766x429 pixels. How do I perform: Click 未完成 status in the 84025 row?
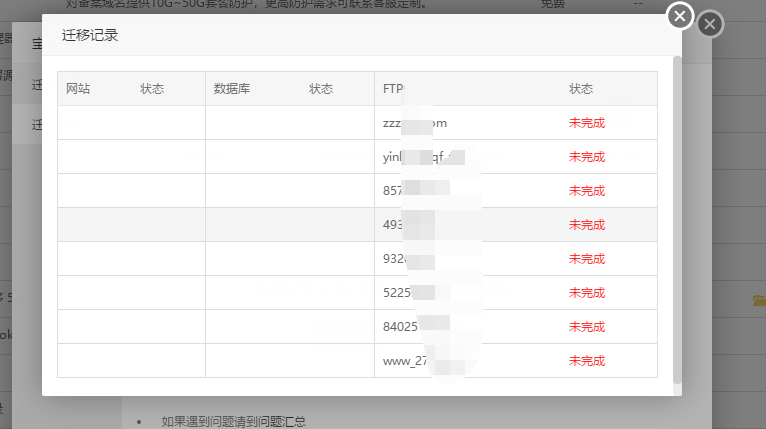point(587,326)
